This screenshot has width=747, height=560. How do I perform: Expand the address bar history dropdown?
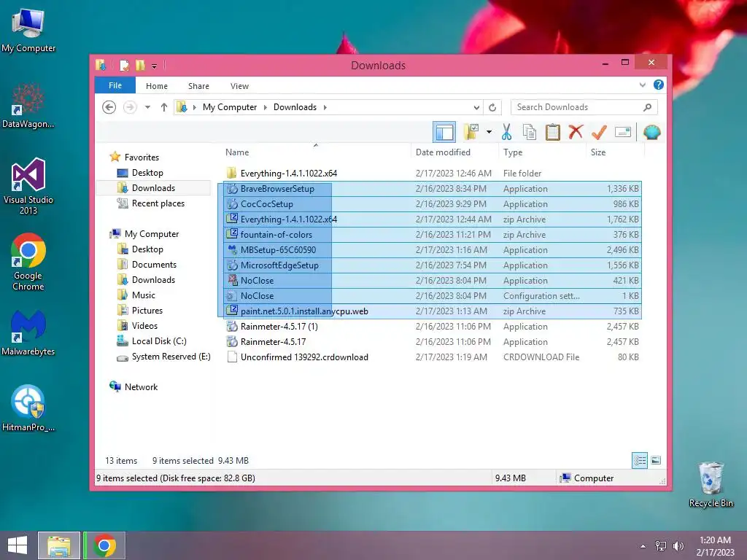476,107
